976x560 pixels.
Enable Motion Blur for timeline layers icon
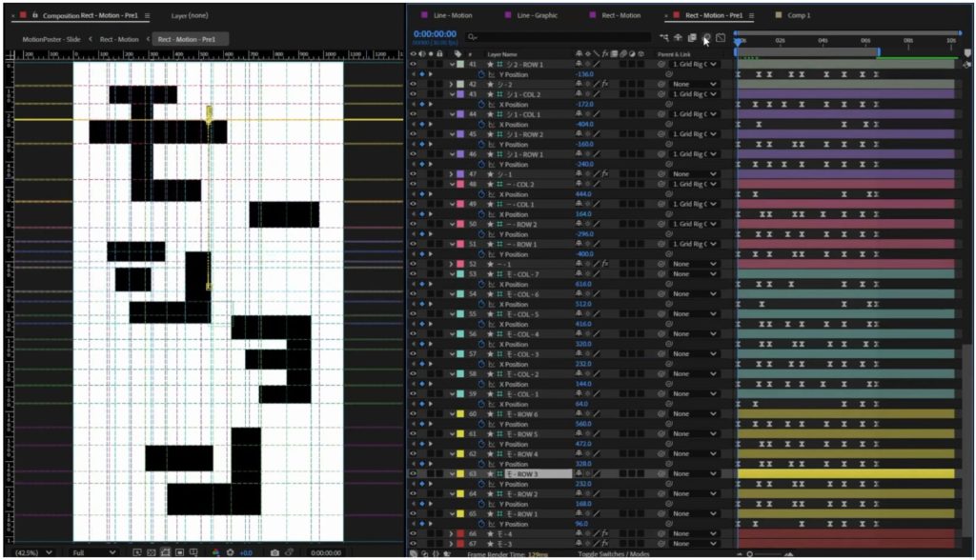tap(706, 38)
